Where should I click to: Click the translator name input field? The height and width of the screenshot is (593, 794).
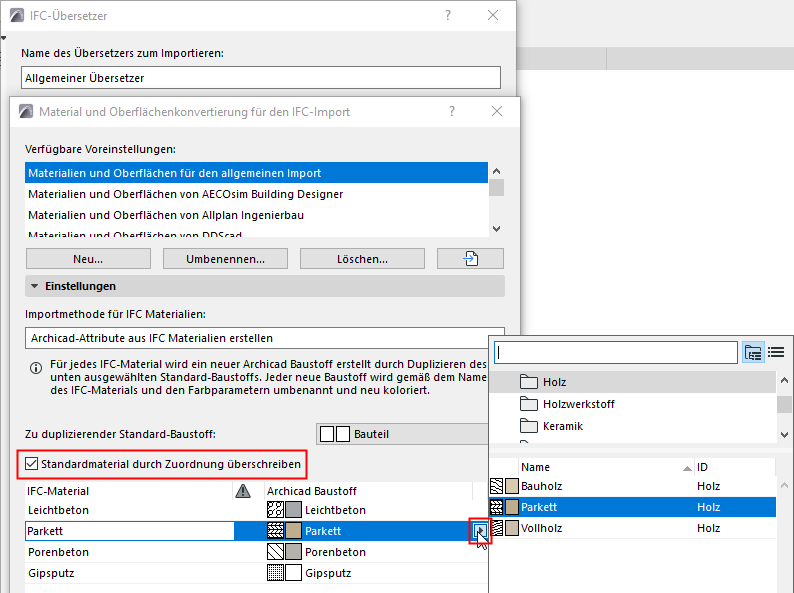[261, 78]
